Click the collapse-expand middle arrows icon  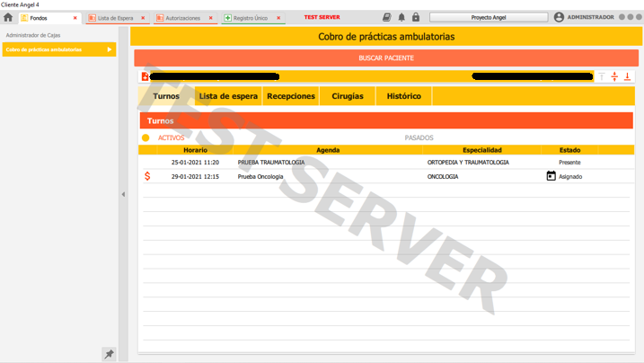coord(614,77)
